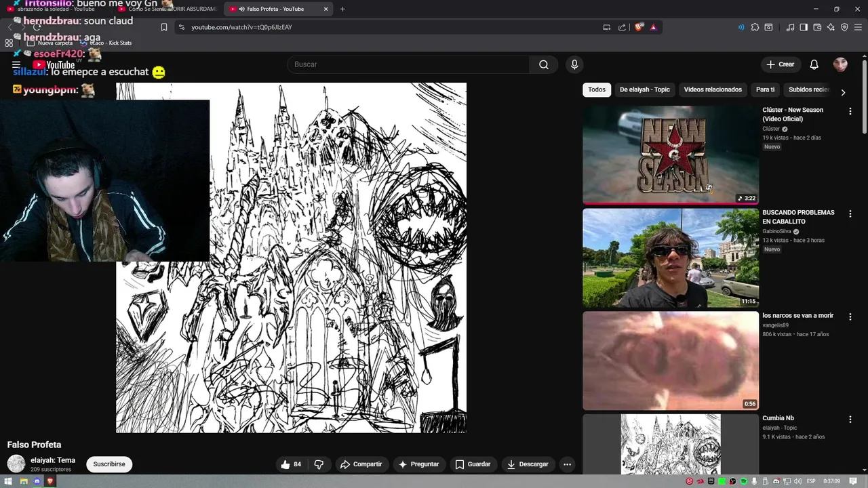This screenshot has width=868, height=488.
Task: Open Discord from the taskbar
Action: [x=37, y=481]
